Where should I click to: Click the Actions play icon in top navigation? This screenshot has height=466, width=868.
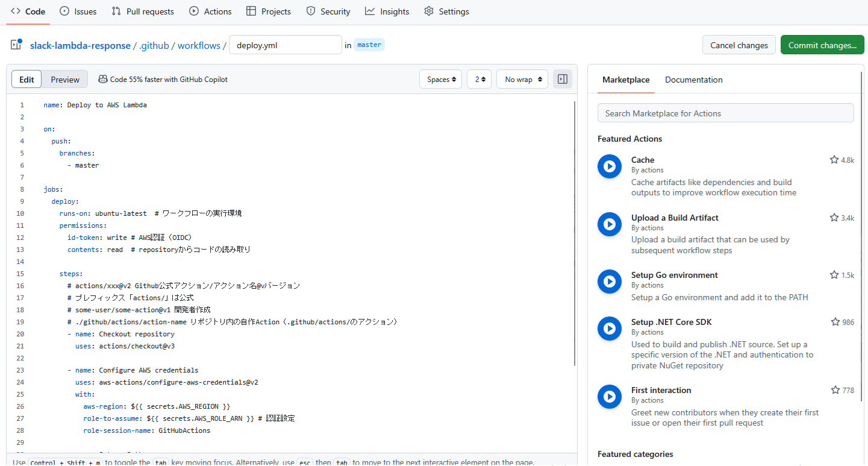click(x=193, y=11)
